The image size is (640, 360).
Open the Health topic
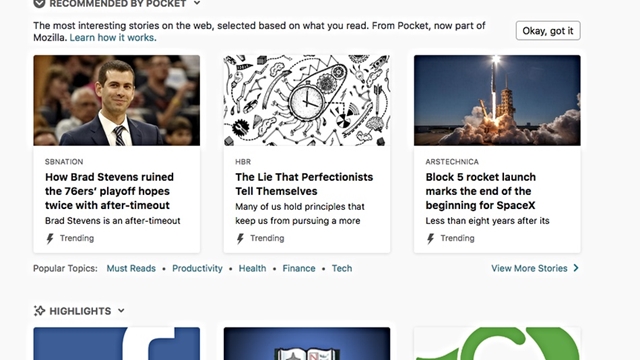(x=252, y=268)
